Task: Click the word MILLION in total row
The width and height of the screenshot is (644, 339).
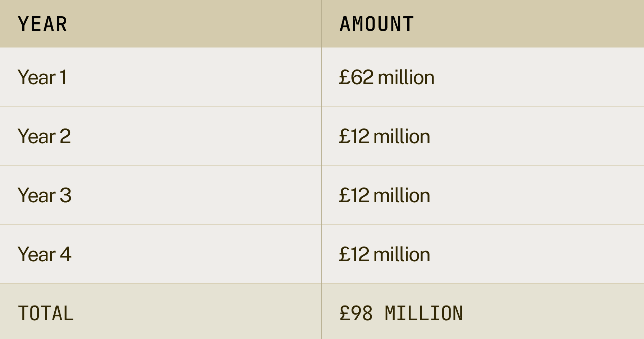Action: click(x=424, y=313)
